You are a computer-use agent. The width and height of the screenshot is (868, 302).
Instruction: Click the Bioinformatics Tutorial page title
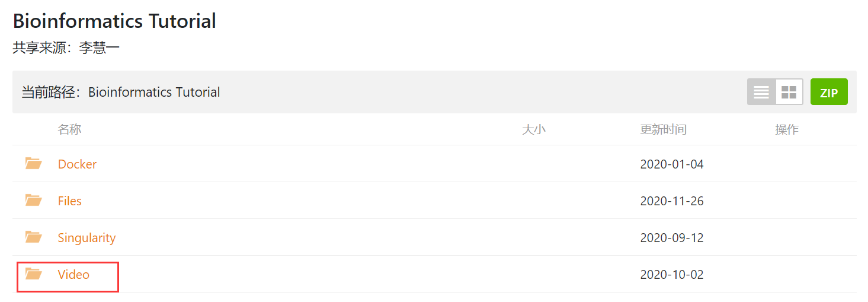click(x=114, y=21)
